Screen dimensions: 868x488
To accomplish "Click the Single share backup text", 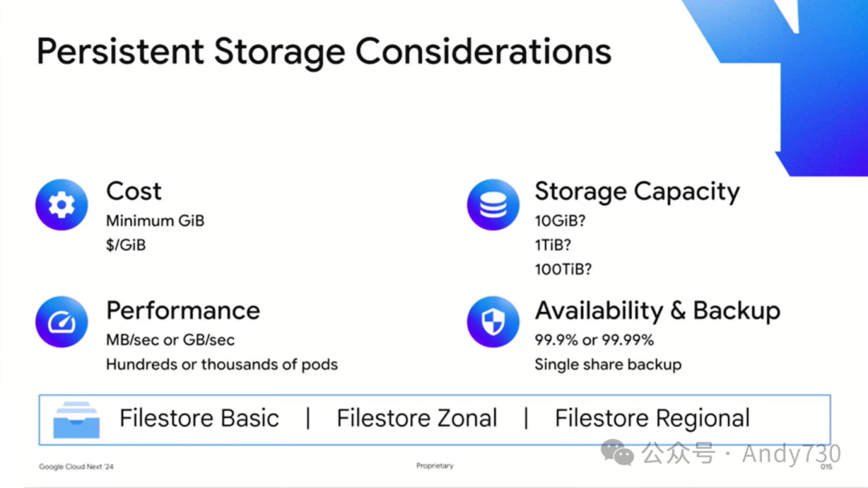I will 608,364.
